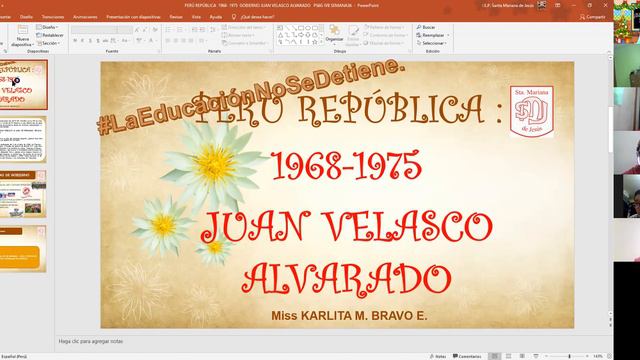Image resolution: width=640 pixels, height=360 pixels.
Task: Click Restablecer in the Diapositivas group
Action: [x=50, y=35]
